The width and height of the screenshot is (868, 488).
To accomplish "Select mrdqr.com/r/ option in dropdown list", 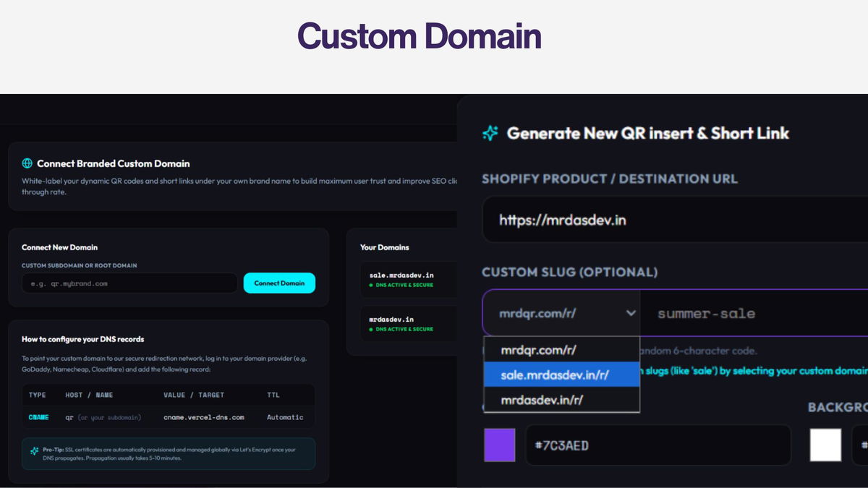I will [561, 350].
